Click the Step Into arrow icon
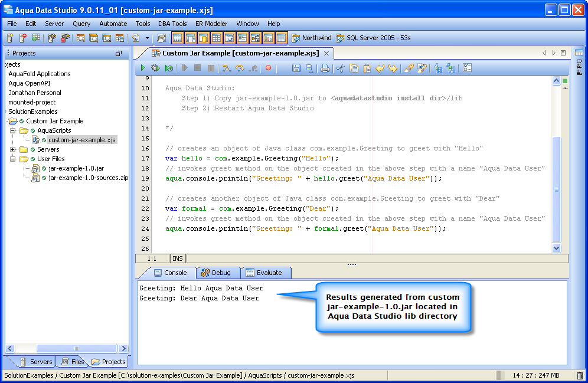 pyautogui.click(x=226, y=68)
